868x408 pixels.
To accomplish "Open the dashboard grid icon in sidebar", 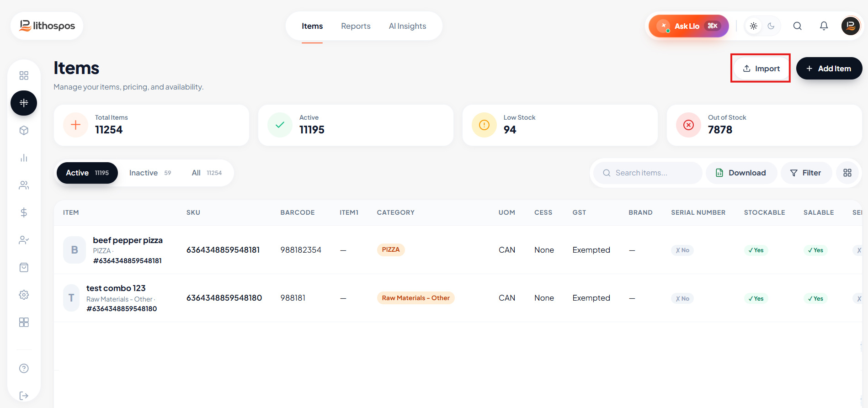I will [x=24, y=75].
